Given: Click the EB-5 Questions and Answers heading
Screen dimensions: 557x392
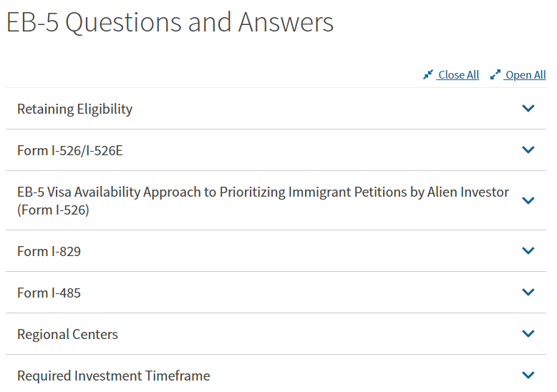Looking at the screenshot, I should click(170, 23).
